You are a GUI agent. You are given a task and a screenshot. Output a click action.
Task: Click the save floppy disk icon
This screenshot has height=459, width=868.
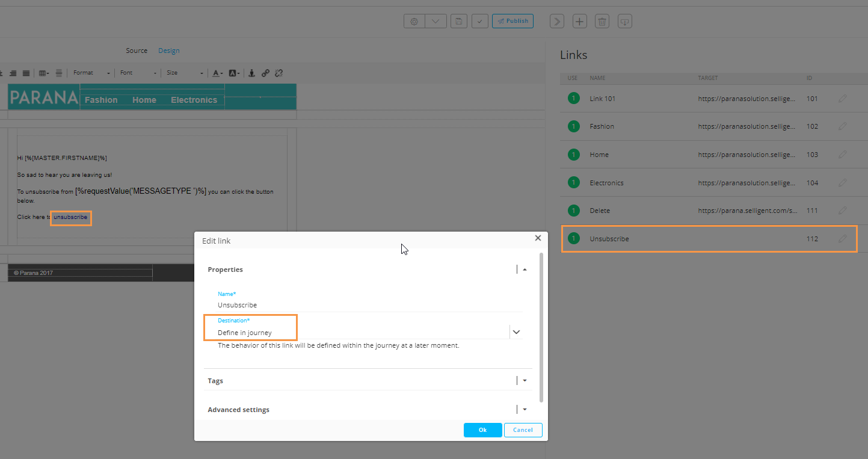[x=458, y=21]
